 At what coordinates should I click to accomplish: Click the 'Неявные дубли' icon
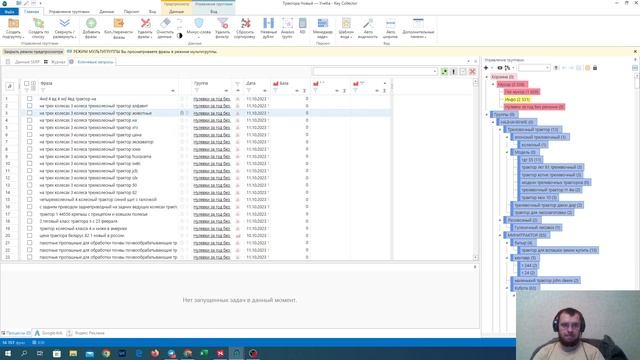(x=269, y=23)
